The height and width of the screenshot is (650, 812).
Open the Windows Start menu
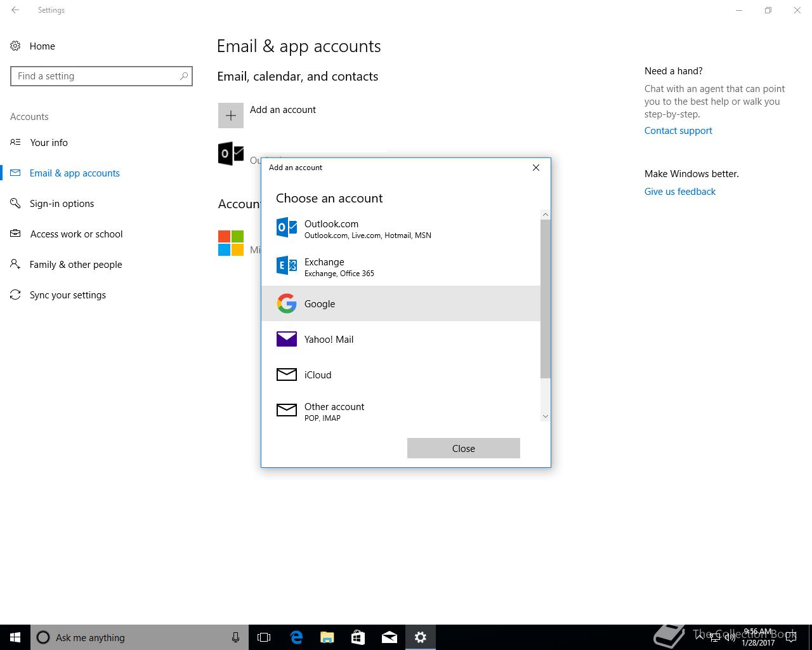[15, 637]
